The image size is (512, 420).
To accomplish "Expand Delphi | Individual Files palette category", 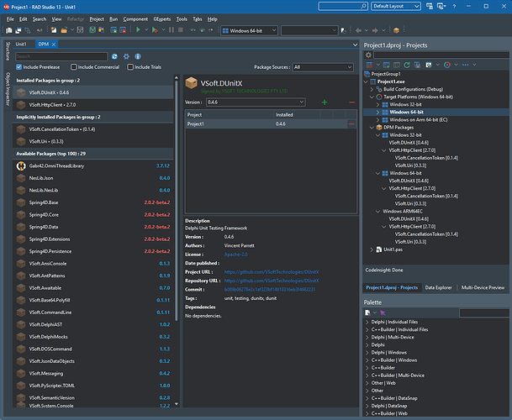I will 367,322.
